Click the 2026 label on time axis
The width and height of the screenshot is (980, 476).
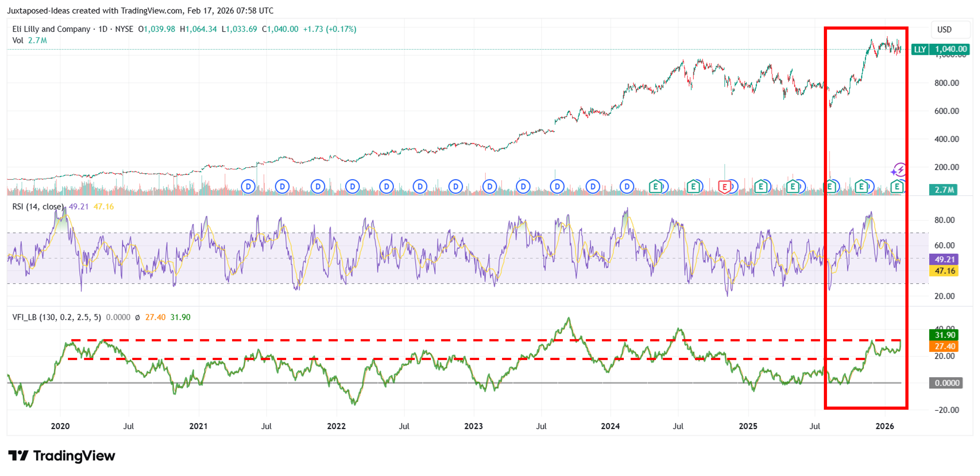[884, 426]
